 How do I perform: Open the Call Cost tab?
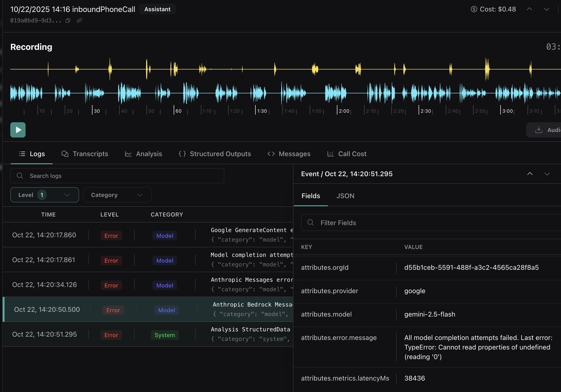347,154
